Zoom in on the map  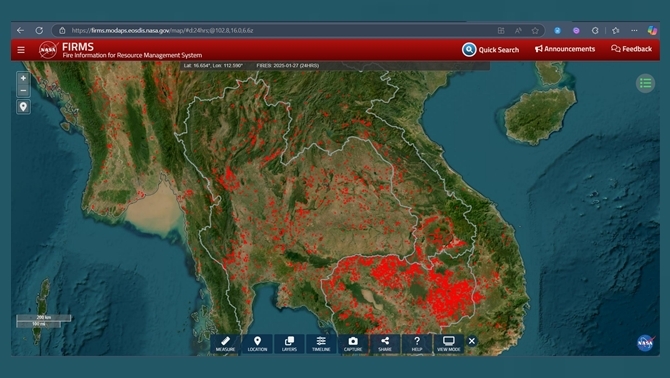click(x=24, y=78)
